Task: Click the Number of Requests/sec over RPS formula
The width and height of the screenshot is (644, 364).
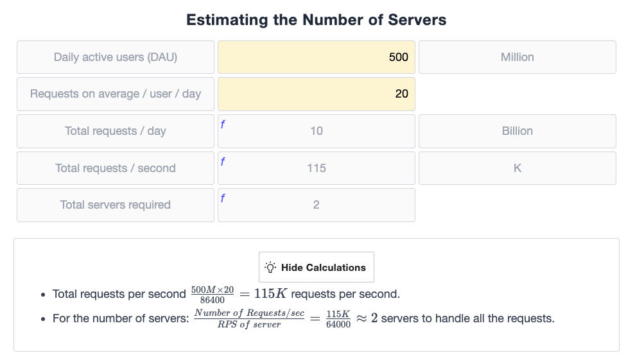Action: [x=249, y=318]
